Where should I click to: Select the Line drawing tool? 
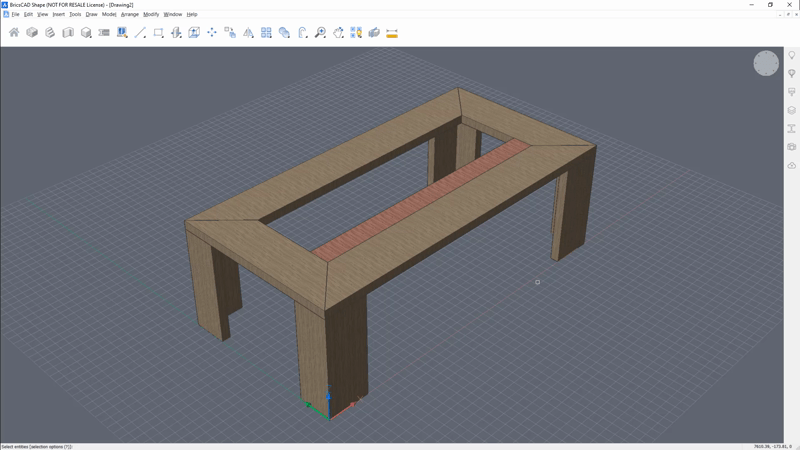point(140,33)
